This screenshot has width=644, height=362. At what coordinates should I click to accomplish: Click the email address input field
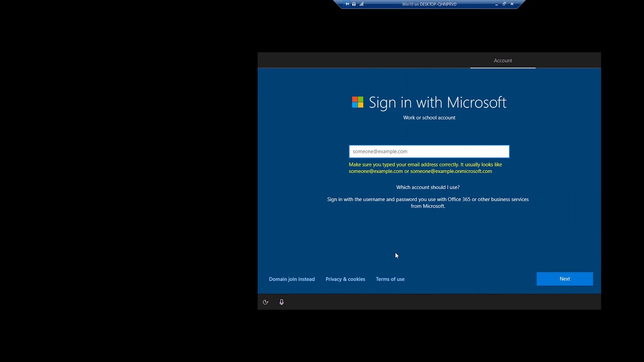point(429,151)
